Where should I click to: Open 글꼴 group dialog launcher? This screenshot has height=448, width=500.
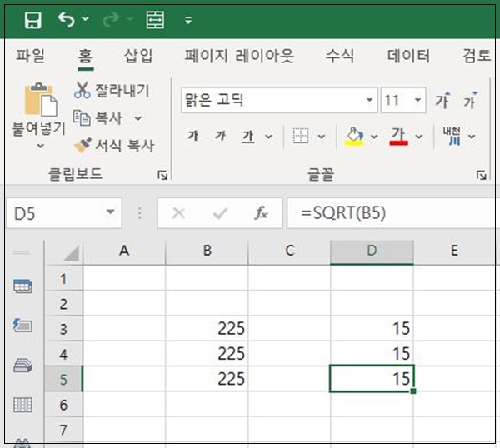(481, 175)
